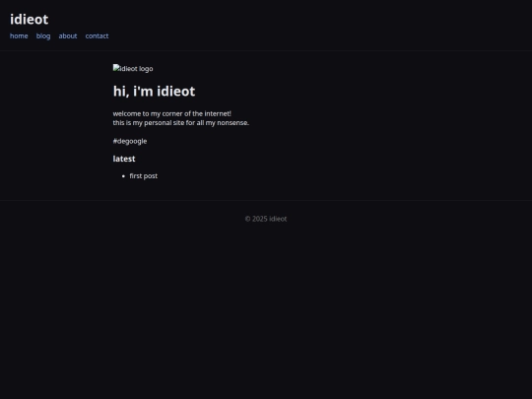Open the about page link
This screenshot has height=399, width=532.
pos(68,36)
